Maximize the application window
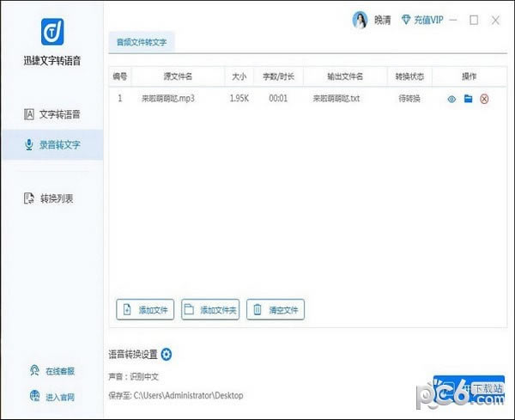The width and height of the screenshot is (515, 420). click(474, 20)
